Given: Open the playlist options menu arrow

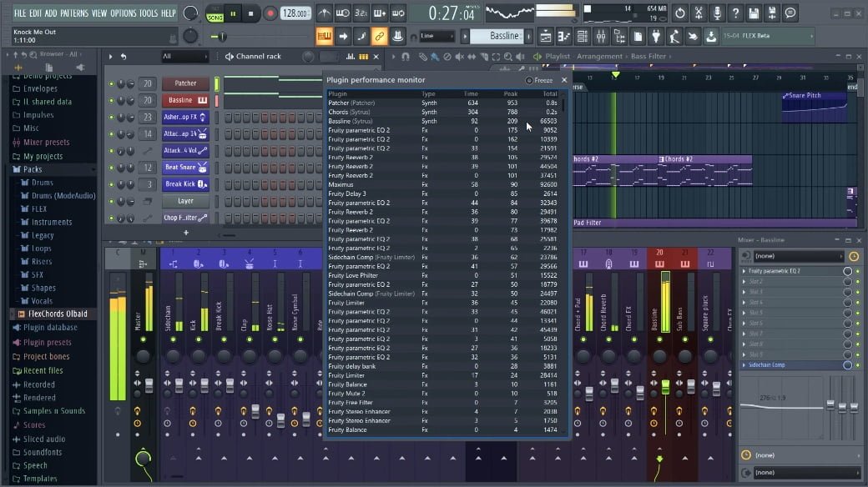Looking at the screenshot, I should point(394,57).
